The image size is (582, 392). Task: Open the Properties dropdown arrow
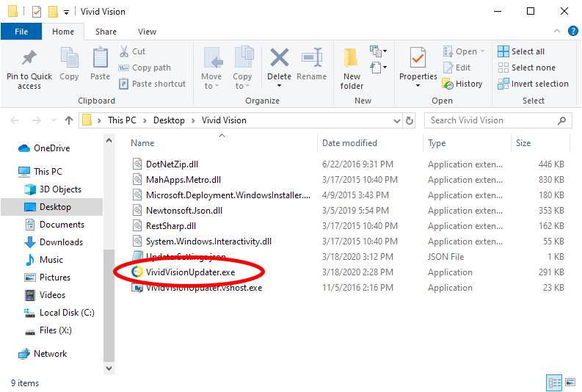[418, 86]
